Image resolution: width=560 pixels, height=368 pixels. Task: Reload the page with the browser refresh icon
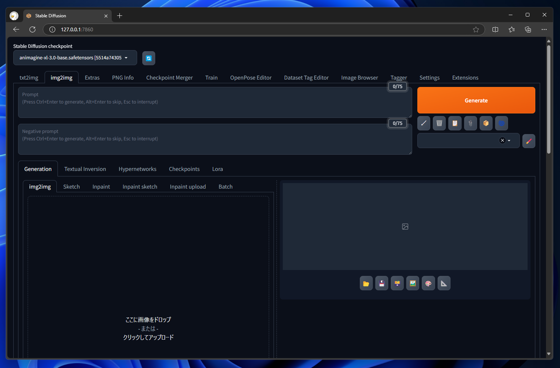[32, 29]
